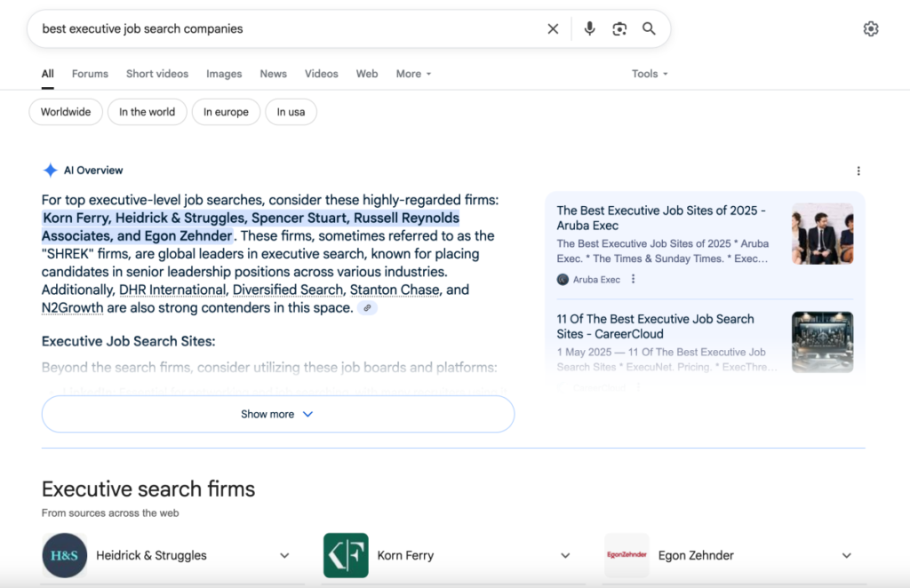Expand AI Overview with Show more
Viewport: 910px width, 588px height.
click(x=278, y=414)
